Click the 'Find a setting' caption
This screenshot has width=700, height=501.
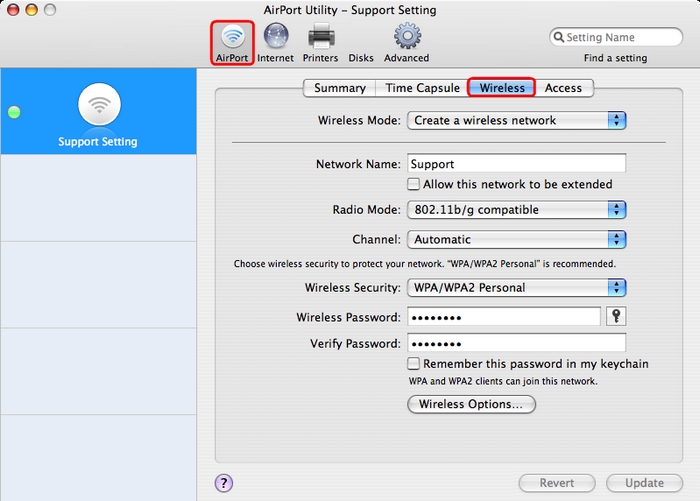pyautogui.click(x=615, y=58)
